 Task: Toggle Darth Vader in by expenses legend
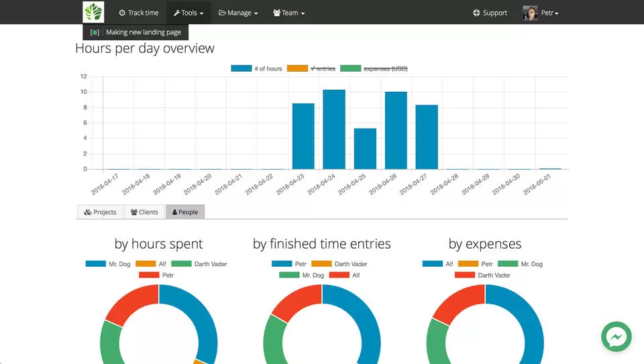pyautogui.click(x=482, y=275)
